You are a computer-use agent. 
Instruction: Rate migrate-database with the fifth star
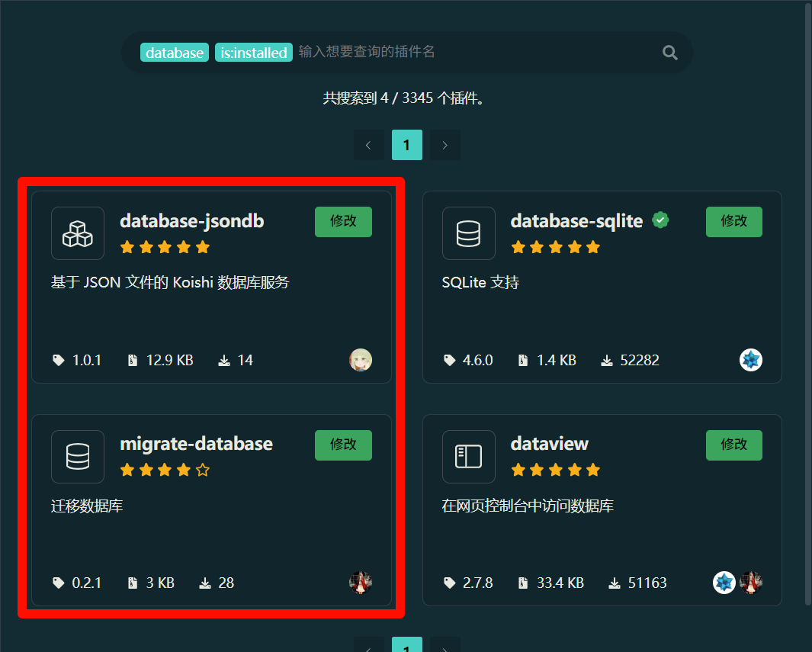tap(203, 471)
